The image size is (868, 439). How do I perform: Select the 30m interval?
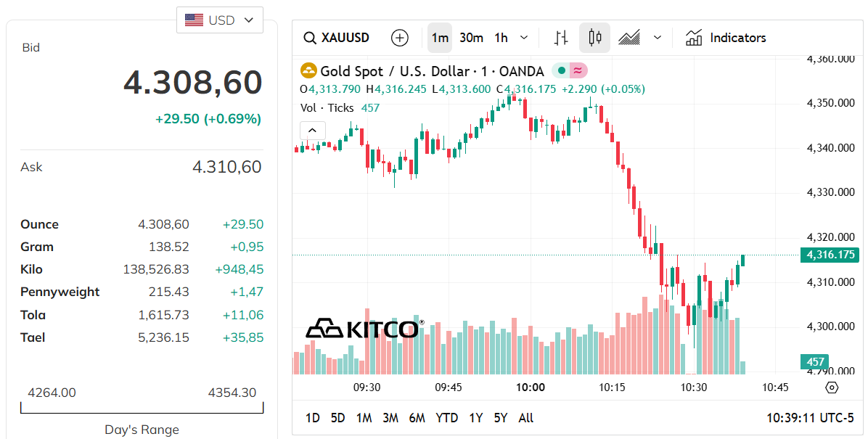[472, 38]
